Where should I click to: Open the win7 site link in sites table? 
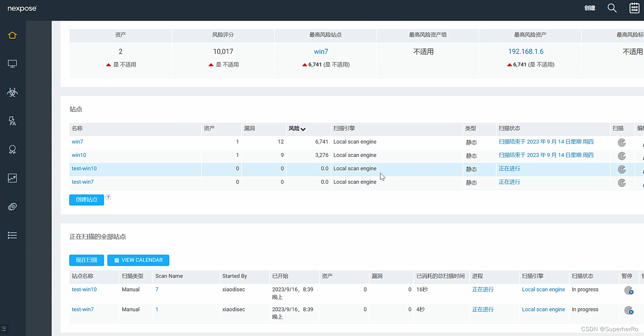coord(77,142)
